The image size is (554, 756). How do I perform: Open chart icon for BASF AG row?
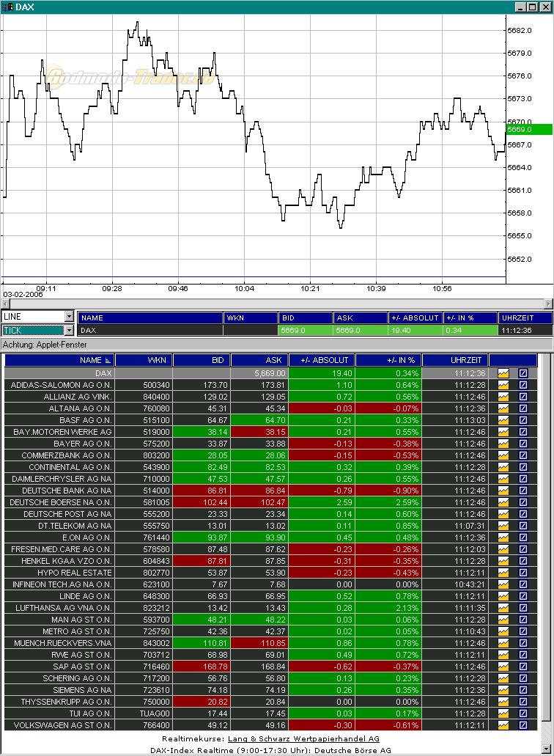click(503, 420)
